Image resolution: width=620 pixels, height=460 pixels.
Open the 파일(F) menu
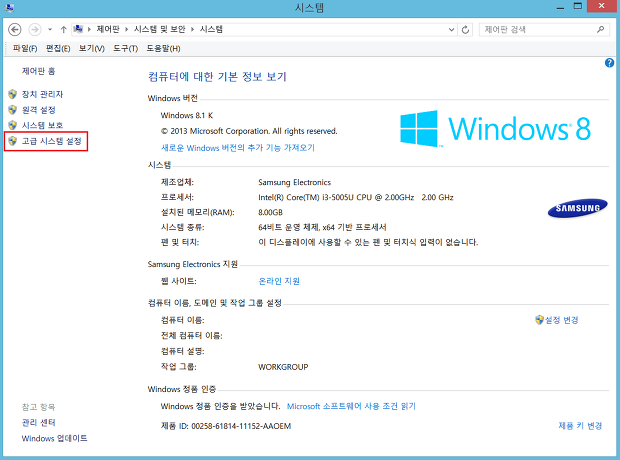click(x=25, y=48)
